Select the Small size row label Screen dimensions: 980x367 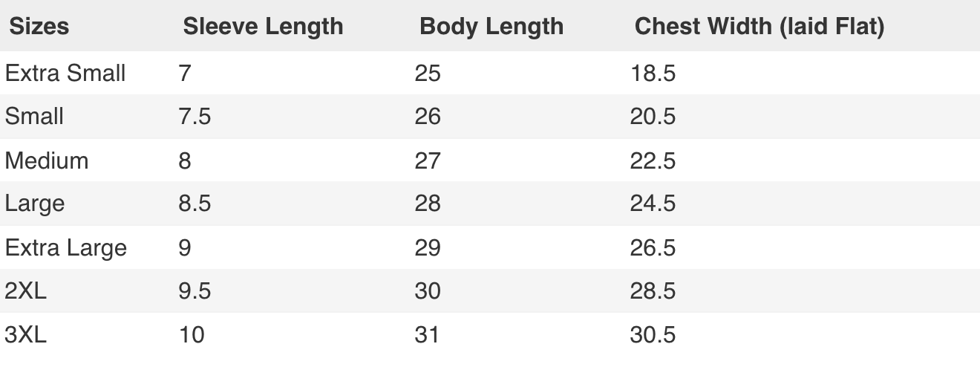(34, 117)
